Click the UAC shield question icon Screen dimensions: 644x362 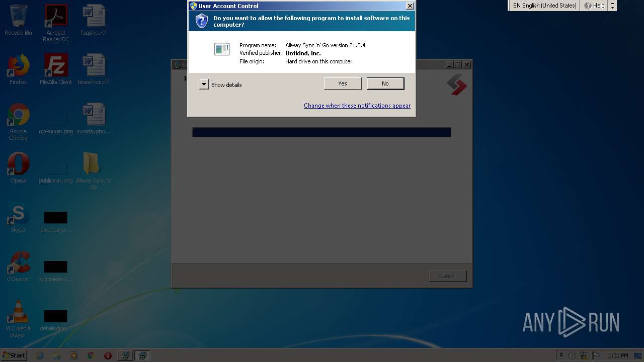pos(202,21)
